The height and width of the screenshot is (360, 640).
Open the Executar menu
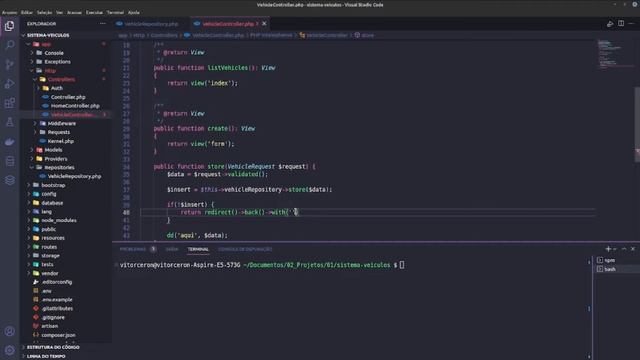pyautogui.click(x=94, y=13)
